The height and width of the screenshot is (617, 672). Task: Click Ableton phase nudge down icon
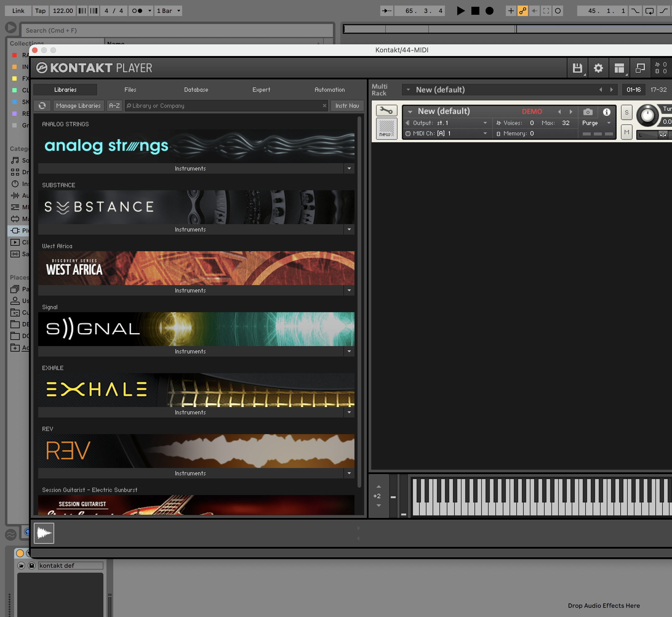(x=82, y=11)
